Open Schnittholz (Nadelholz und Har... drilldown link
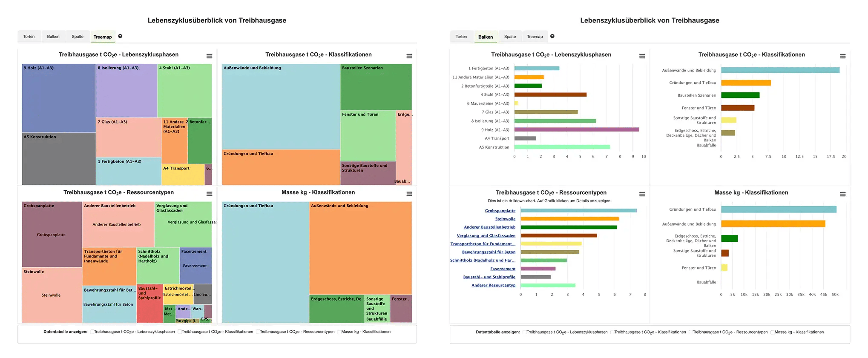 click(x=483, y=260)
